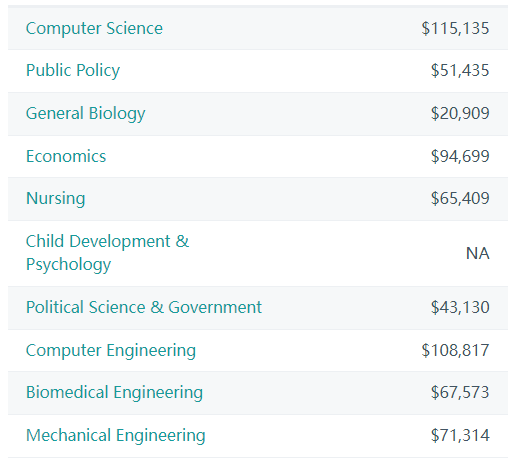Click the $94,699 Economics salary
The image size is (514, 467).
coord(460,156)
